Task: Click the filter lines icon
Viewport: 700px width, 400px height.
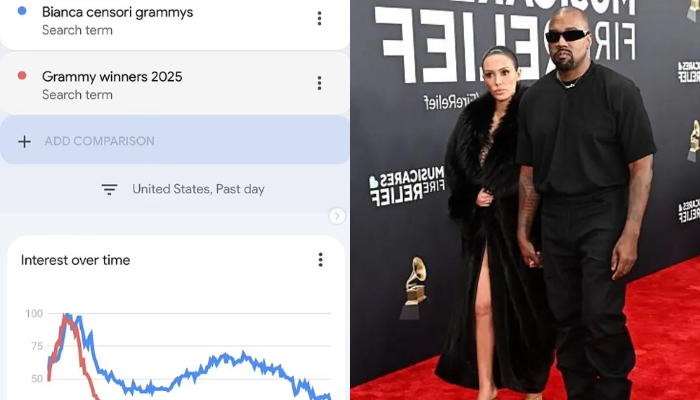Action: click(x=109, y=189)
